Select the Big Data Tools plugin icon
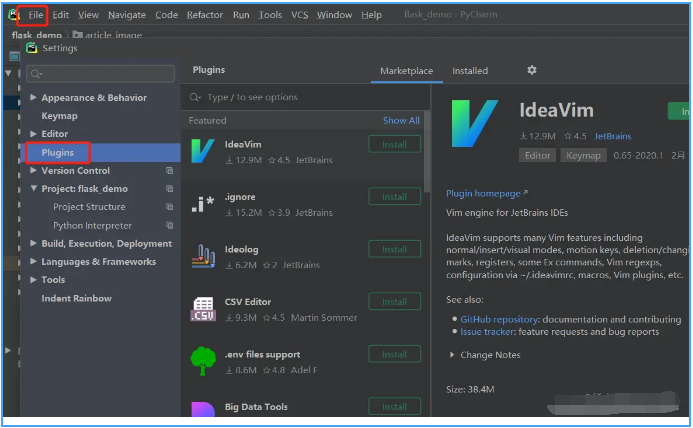 pyautogui.click(x=202, y=409)
